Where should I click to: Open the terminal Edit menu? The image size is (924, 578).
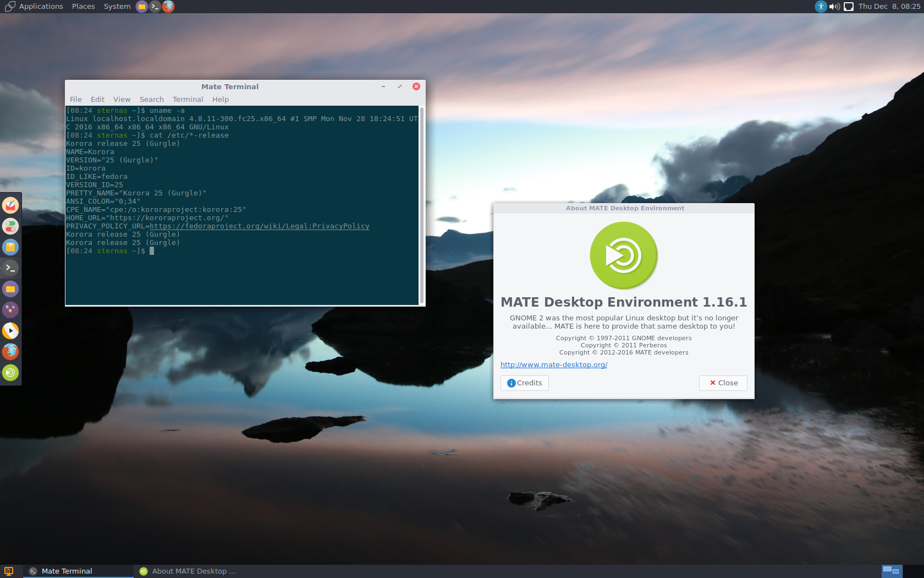point(97,100)
